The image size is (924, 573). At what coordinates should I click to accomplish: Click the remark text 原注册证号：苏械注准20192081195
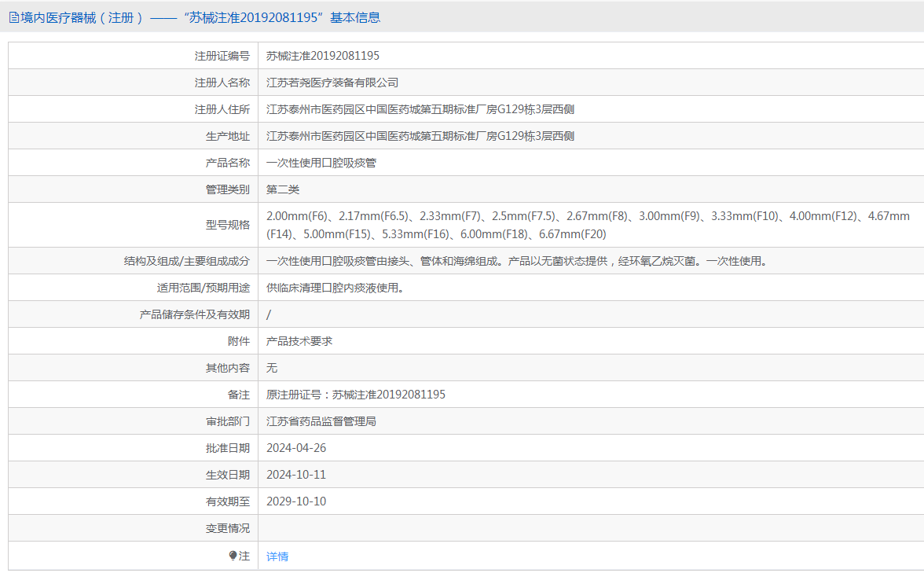point(356,395)
